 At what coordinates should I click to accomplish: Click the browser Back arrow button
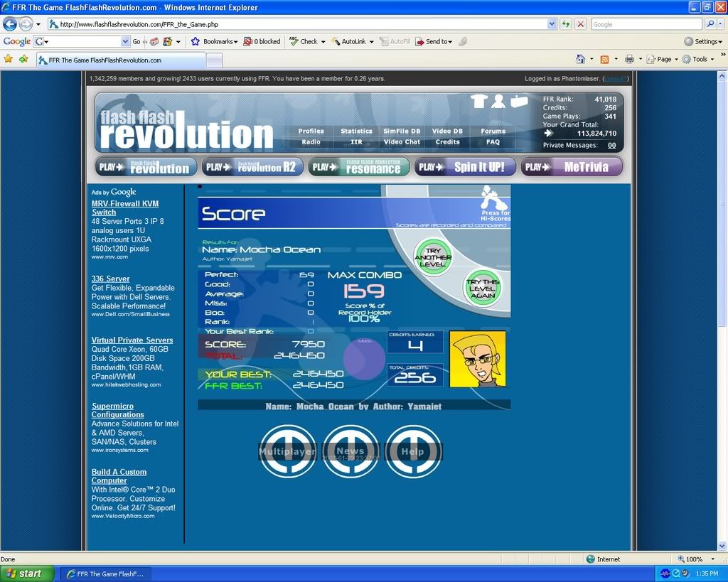coord(10,24)
